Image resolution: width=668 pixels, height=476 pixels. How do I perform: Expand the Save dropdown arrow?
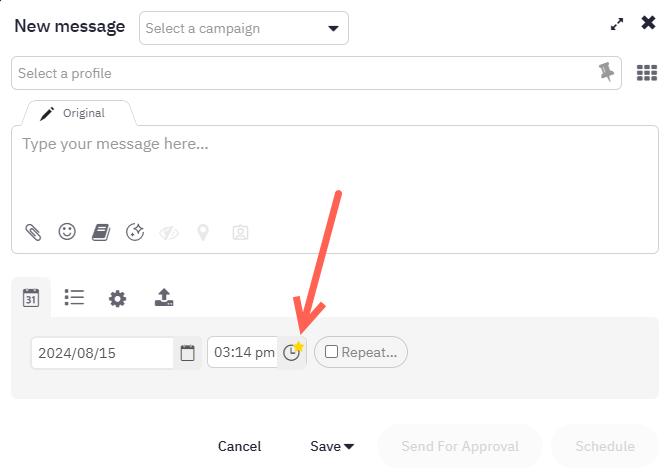349,447
